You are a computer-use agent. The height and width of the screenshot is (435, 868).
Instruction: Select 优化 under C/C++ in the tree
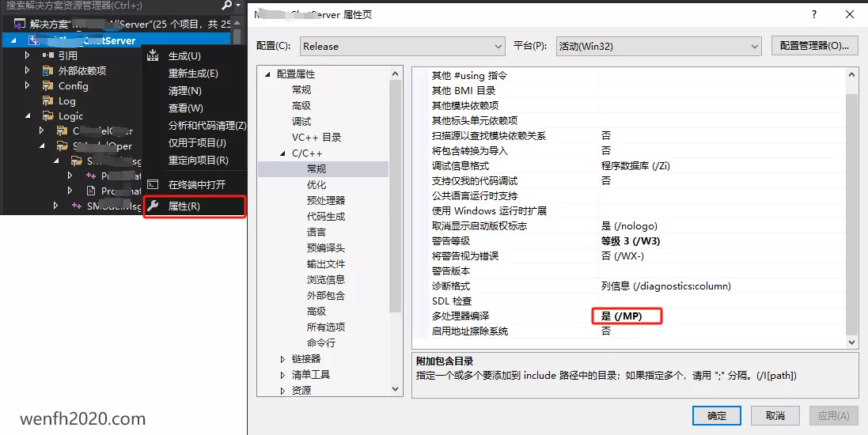point(316,185)
